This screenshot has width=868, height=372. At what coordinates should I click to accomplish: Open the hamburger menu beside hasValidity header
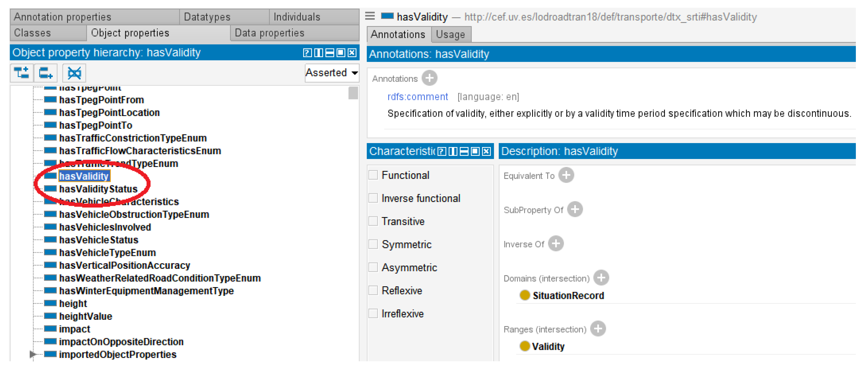point(370,16)
